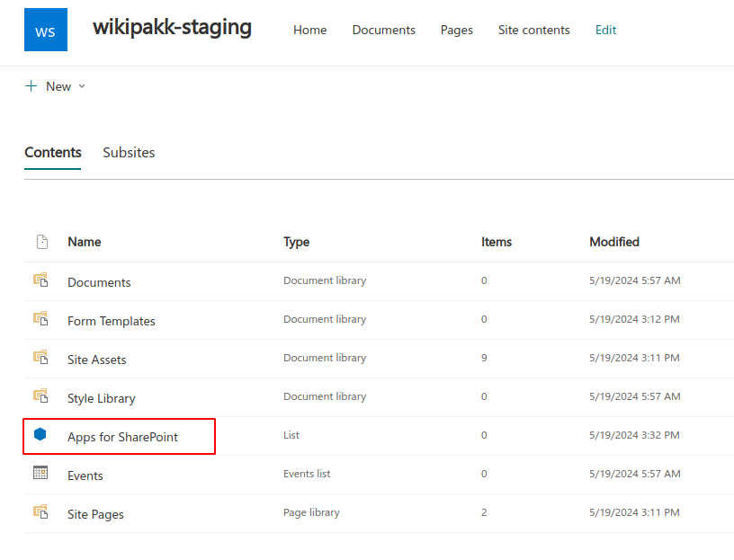Open the Site Assets library
This screenshot has height=560, width=734.
97,360
